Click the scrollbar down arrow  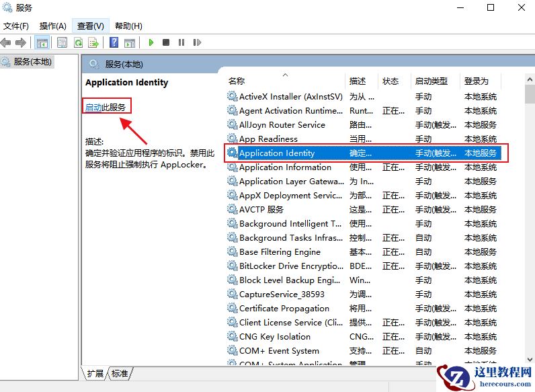point(530,359)
